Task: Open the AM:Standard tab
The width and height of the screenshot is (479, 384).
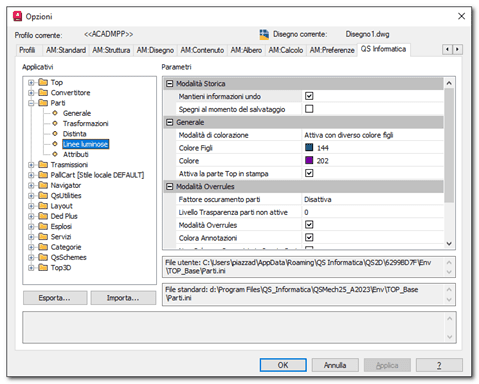Action: 66,50
